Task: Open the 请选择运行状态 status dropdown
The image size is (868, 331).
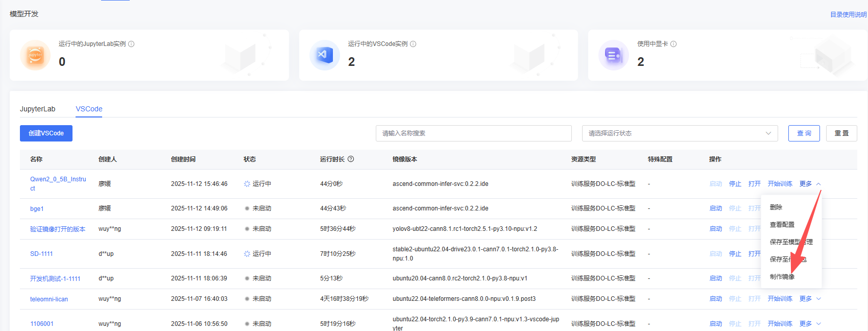Action: pyautogui.click(x=679, y=133)
